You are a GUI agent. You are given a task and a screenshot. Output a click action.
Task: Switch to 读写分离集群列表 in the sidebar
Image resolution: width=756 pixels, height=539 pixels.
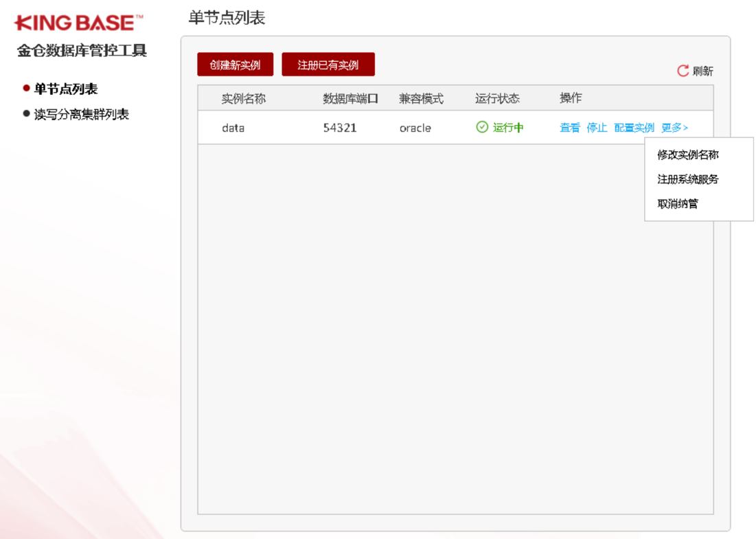click(x=81, y=115)
